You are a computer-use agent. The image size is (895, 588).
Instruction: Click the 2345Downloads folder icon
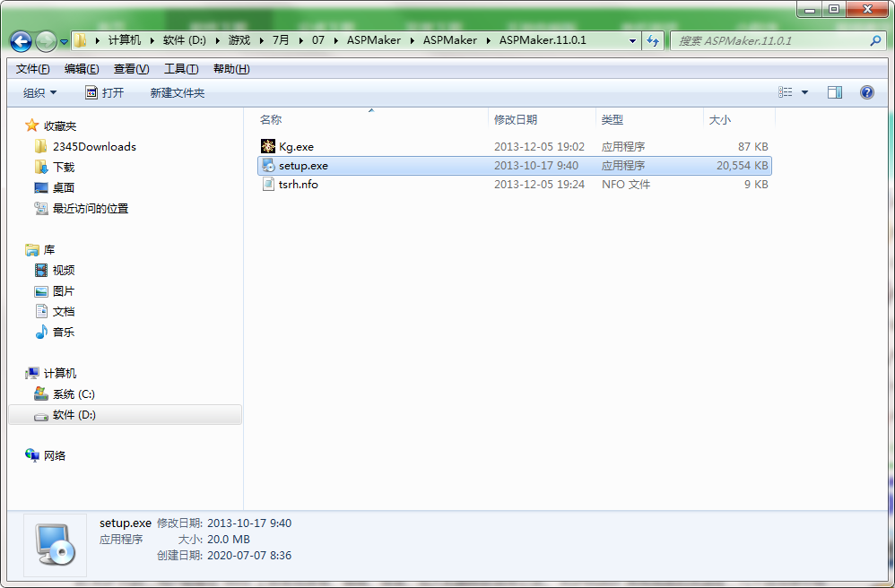tap(40, 147)
